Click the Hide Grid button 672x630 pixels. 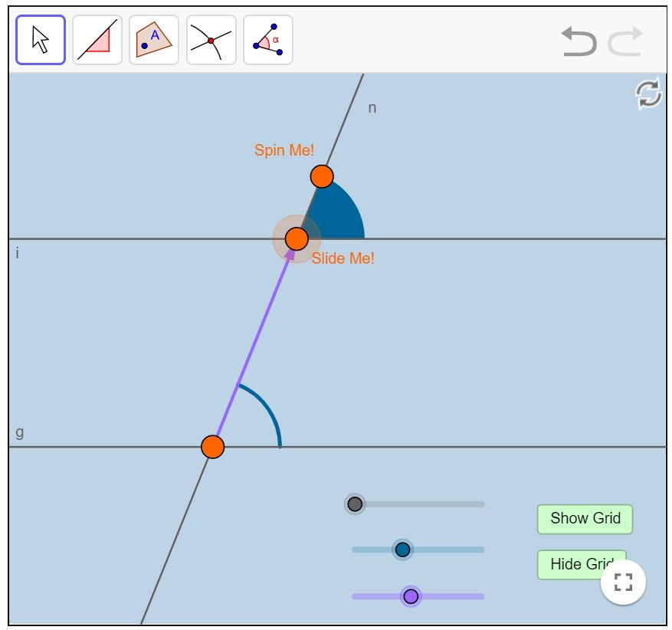[x=582, y=564]
